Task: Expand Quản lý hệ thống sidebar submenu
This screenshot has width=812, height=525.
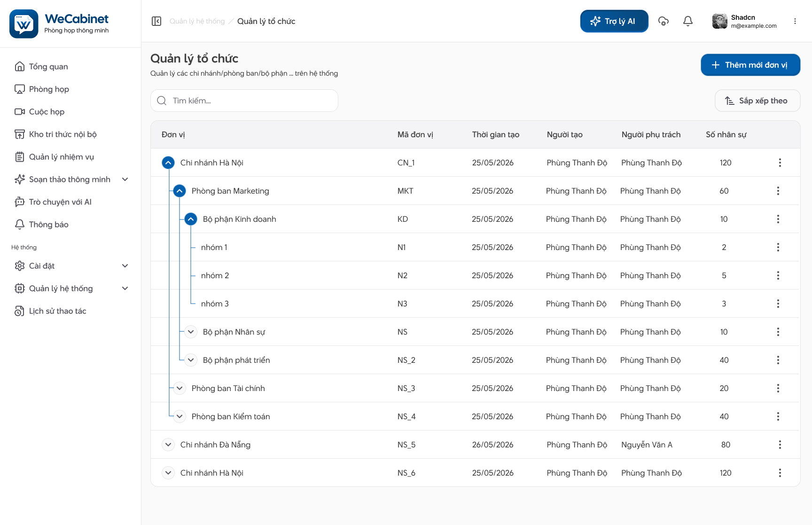Action: click(125, 289)
